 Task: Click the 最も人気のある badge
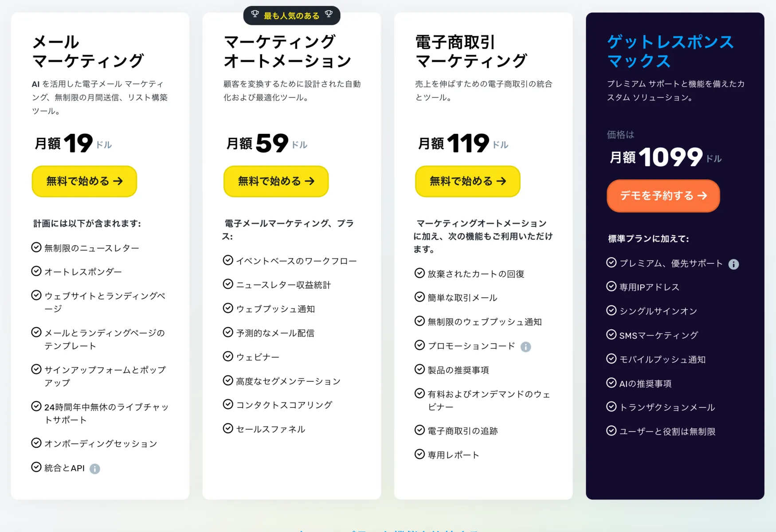[291, 15]
